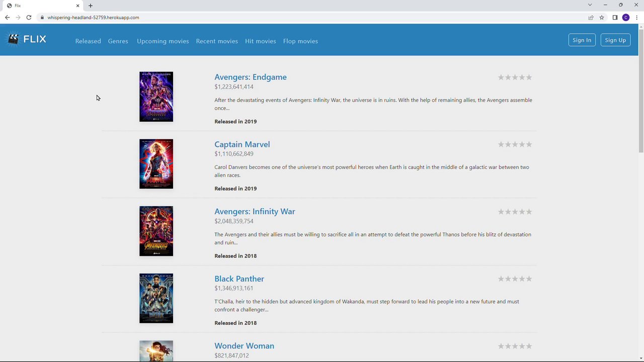
Task: Open the Chrome three-dot menu
Action: [636, 18]
